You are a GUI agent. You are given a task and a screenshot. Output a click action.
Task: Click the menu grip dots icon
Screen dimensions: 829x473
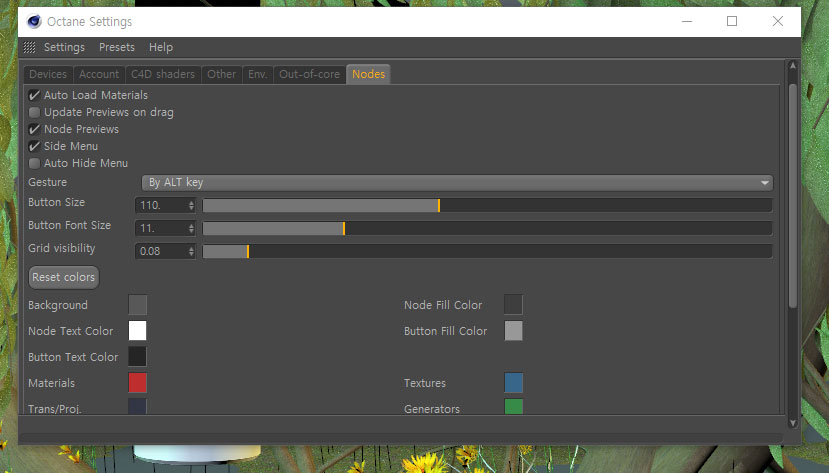point(30,48)
